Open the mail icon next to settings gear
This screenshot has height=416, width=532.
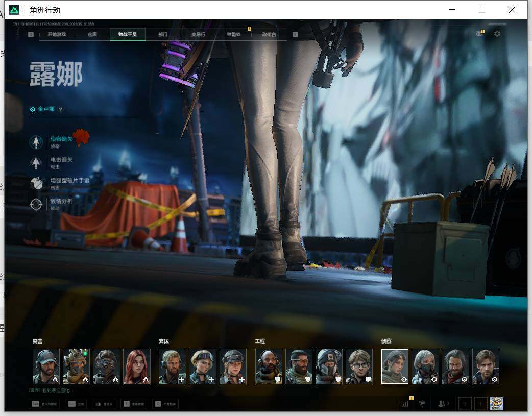coord(480,33)
